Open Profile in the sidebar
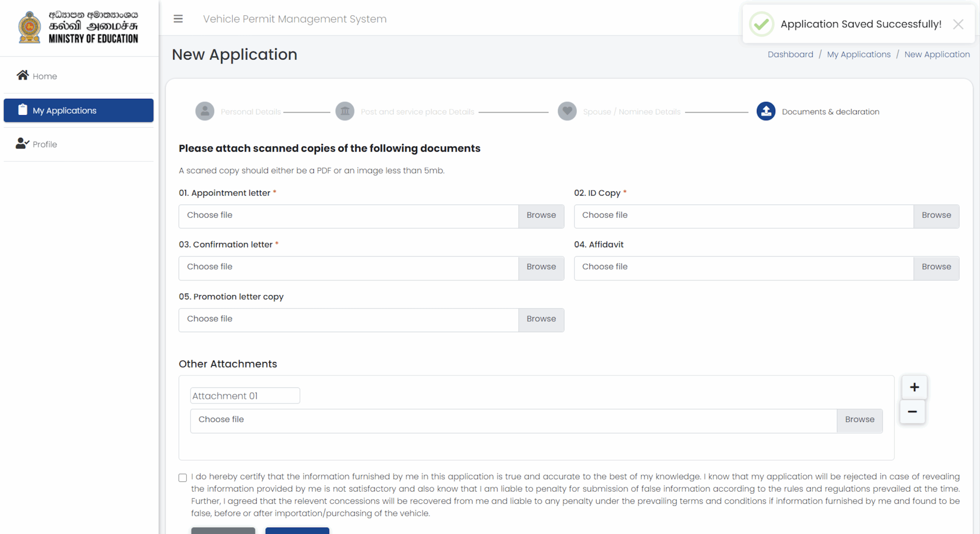 (x=45, y=144)
